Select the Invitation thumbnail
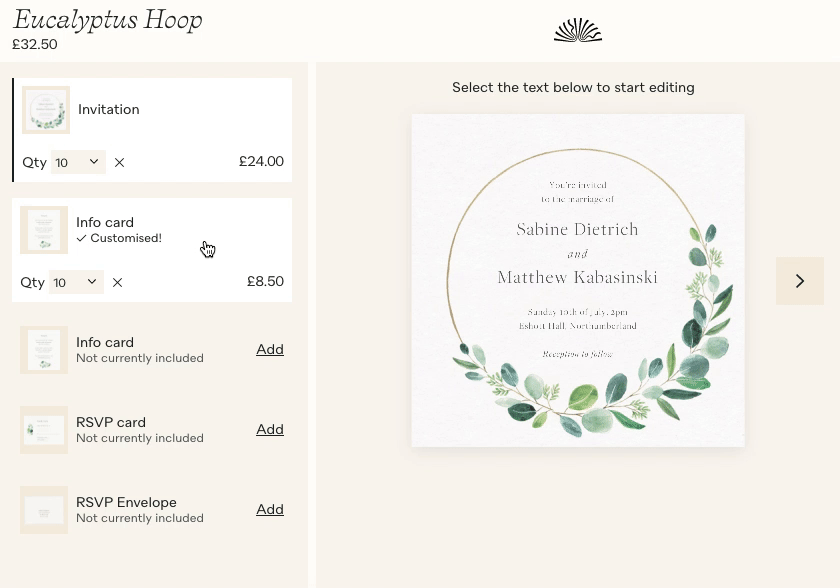Screen dimensions: 840x588 [x=46, y=110]
